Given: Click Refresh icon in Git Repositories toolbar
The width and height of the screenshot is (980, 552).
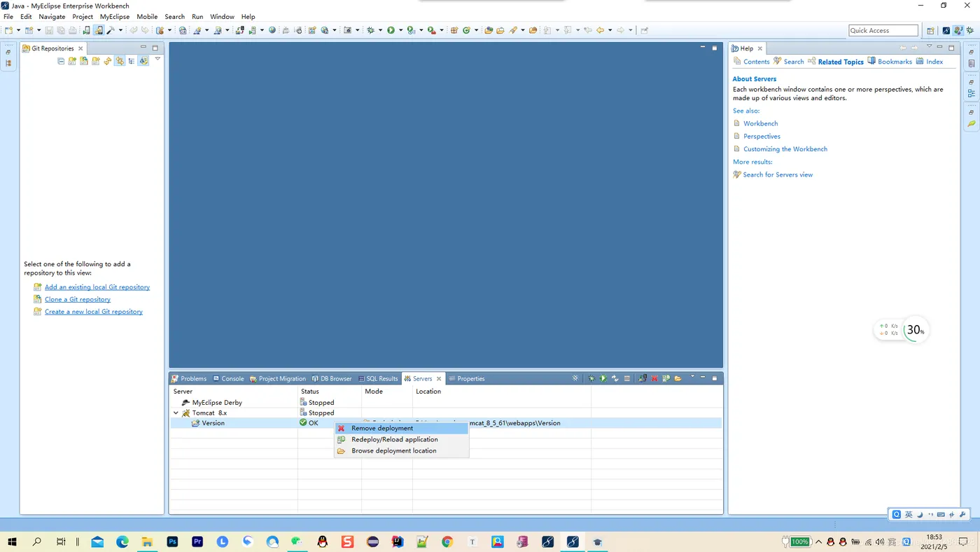Looking at the screenshot, I should click(x=107, y=62).
